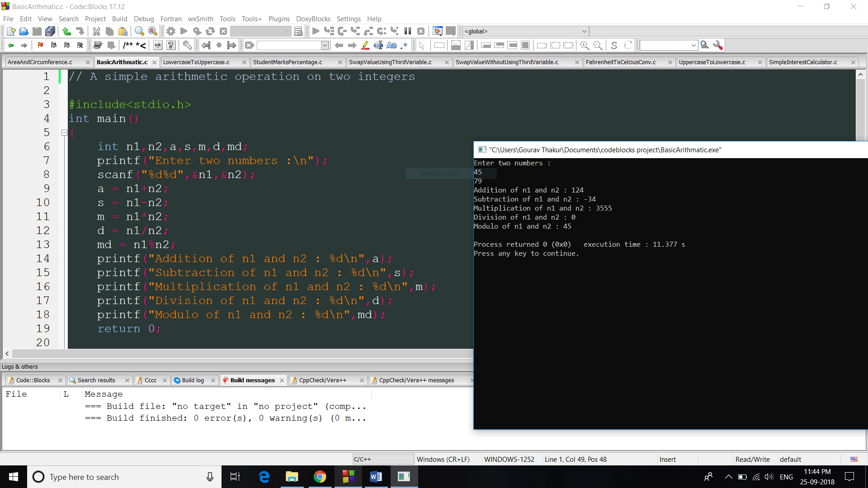
Task: Click the Rebuild arrows icon
Action: coord(210,31)
